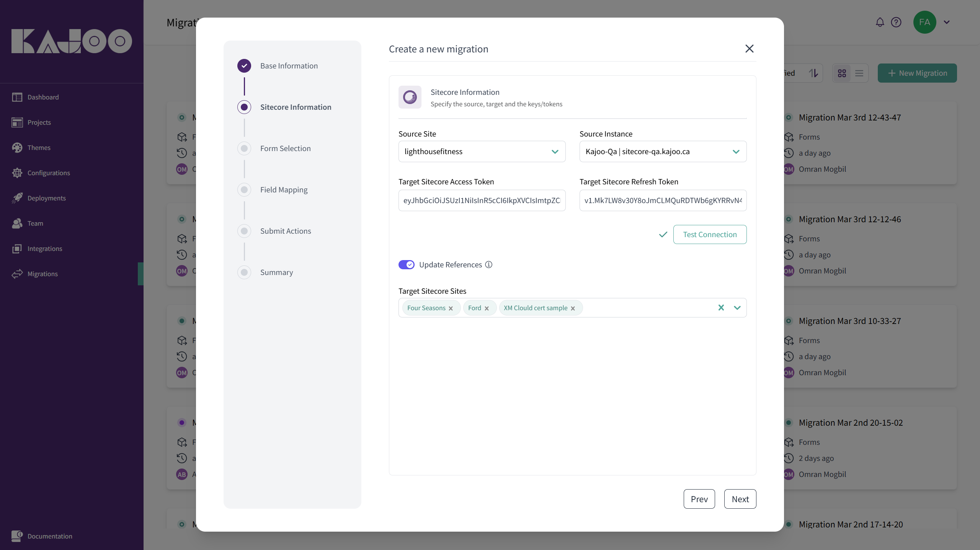Select the Form Selection step
The width and height of the screenshot is (980, 550).
click(x=285, y=148)
